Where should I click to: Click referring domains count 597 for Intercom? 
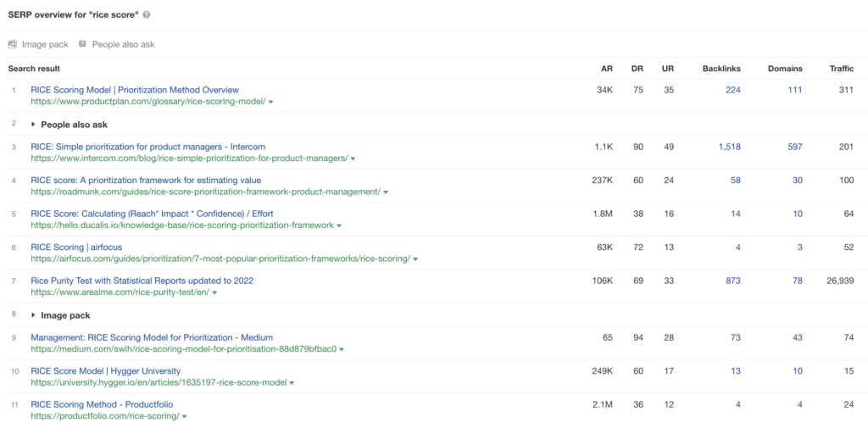795,147
